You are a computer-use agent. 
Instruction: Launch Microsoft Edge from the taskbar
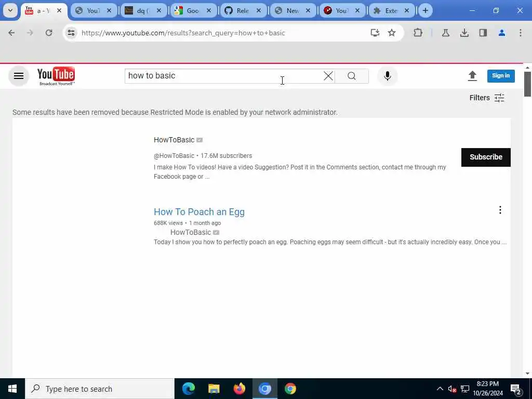point(189,389)
